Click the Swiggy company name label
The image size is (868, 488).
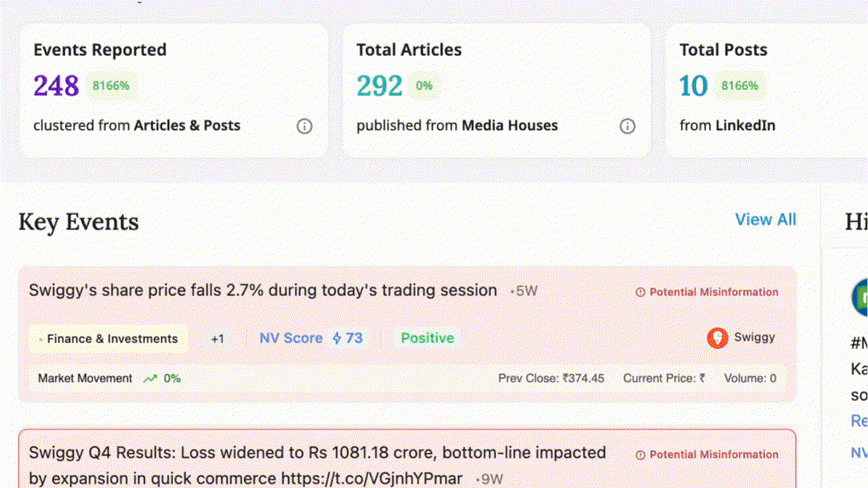coord(754,338)
